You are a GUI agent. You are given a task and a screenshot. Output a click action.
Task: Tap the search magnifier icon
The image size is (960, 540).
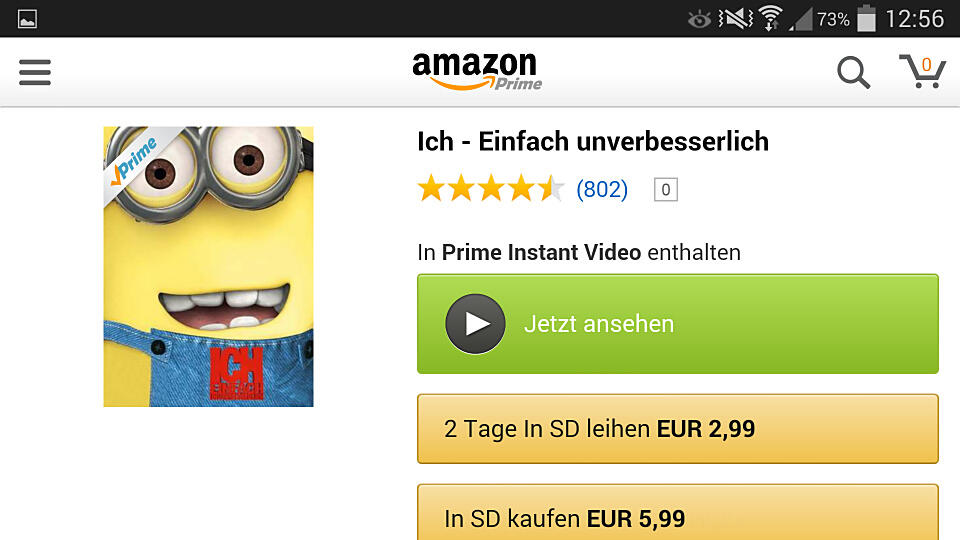[853, 72]
